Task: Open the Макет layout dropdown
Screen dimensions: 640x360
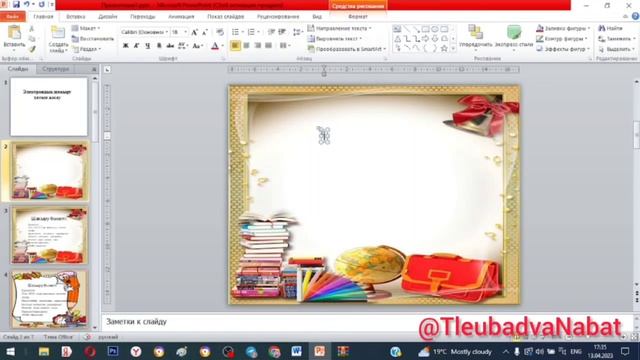Action: tap(86, 28)
